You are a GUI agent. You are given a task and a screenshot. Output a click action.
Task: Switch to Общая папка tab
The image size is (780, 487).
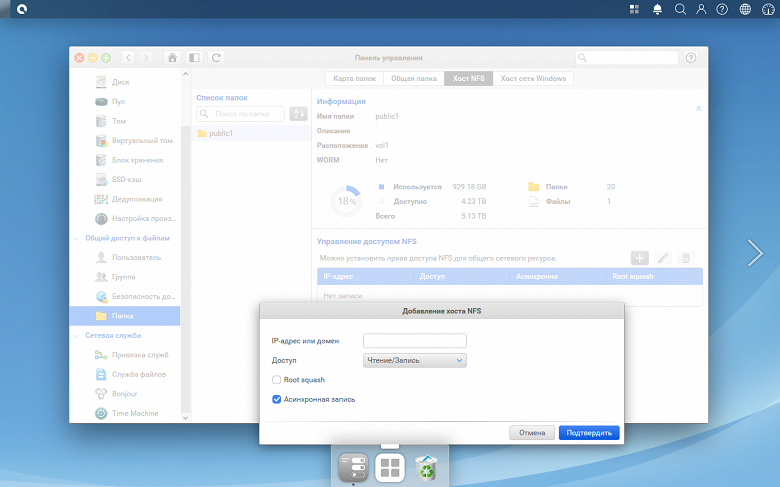pos(414,79)
